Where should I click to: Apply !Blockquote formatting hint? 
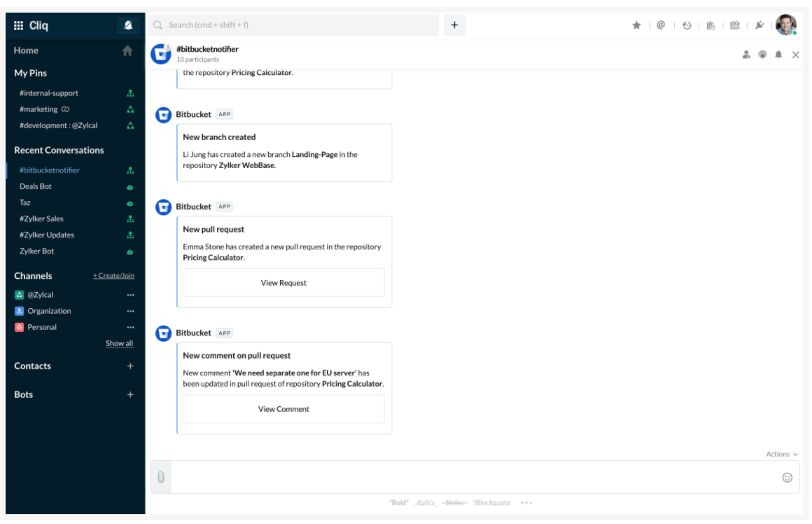[x=492, y=503]
